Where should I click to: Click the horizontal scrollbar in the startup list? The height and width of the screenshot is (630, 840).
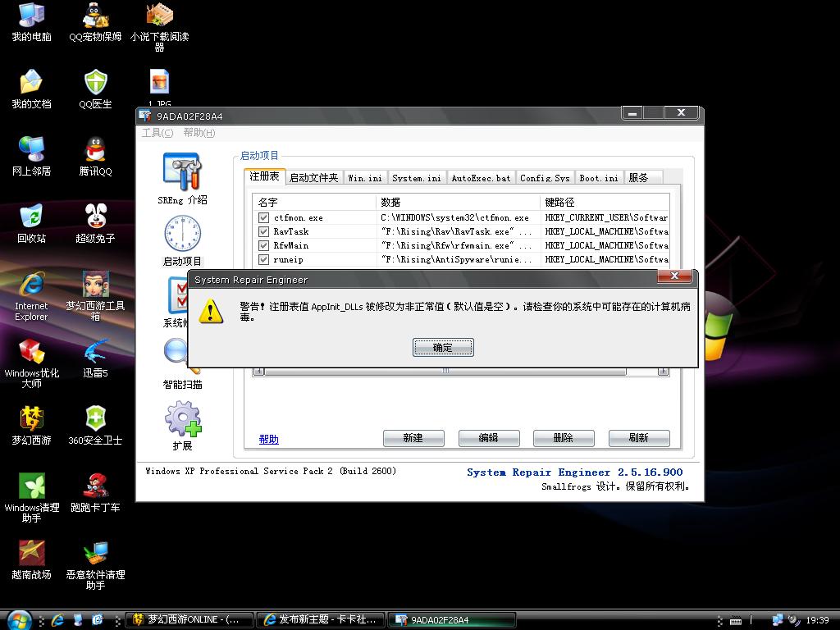445,372
